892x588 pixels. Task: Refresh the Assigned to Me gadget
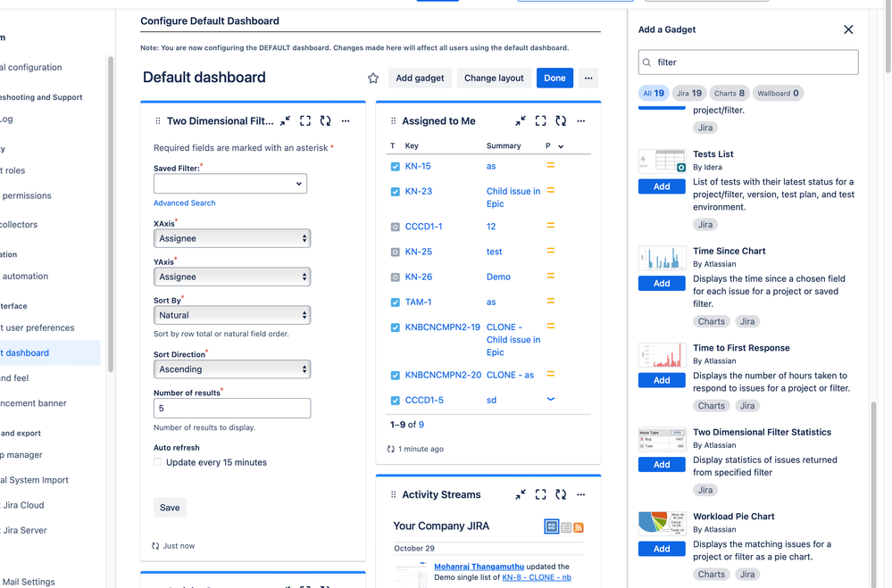pyautogui.click(x=561, y=120)
